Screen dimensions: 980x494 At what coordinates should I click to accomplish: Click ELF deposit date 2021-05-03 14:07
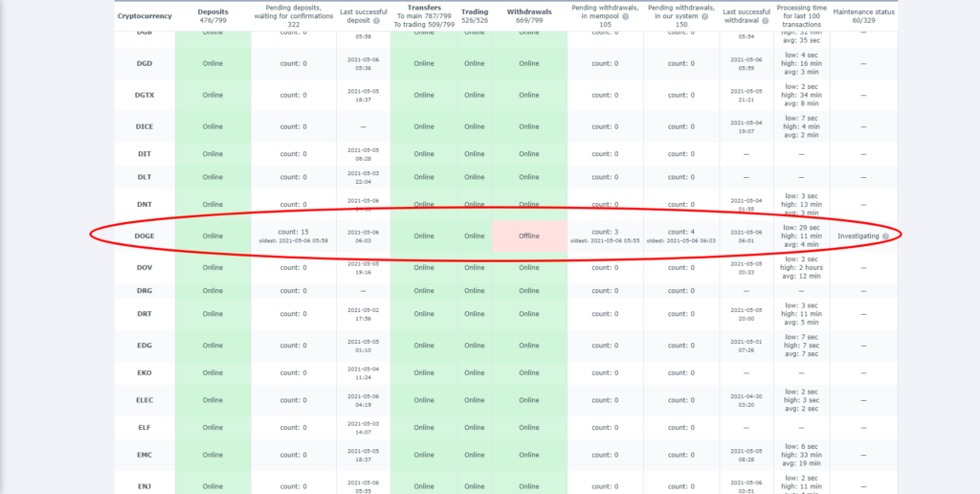pyautogui.click(x=363, y=428)
